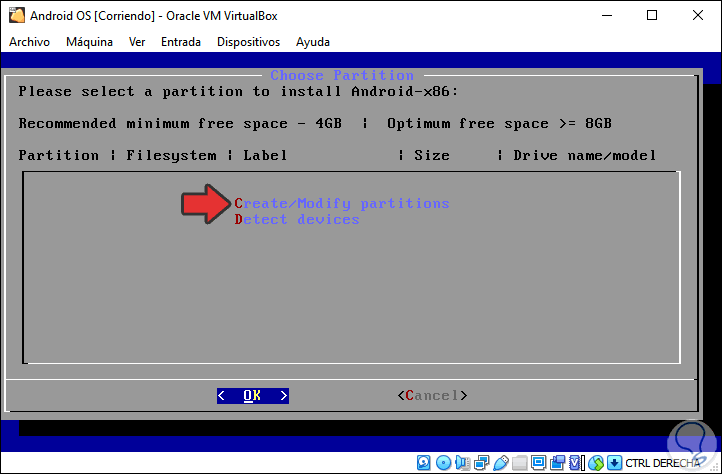Click the network adapters status icon

482,462
